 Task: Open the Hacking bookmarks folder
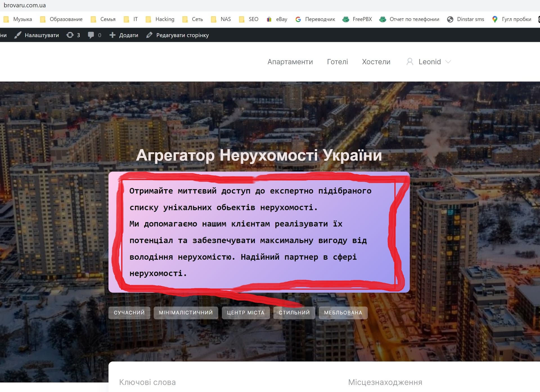pos(160,19)
